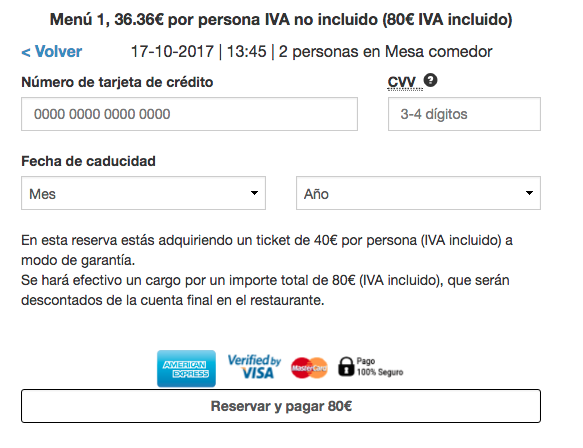The height and width of the screenshot is (448, 583).
Task: Click the guarantee ticket explanation paragraph
Action: tap(267, 270)
